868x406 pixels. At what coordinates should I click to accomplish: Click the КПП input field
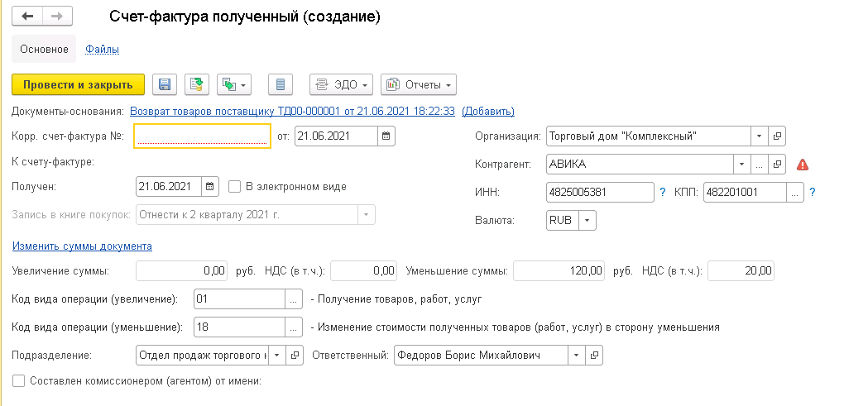coord(745,193)
